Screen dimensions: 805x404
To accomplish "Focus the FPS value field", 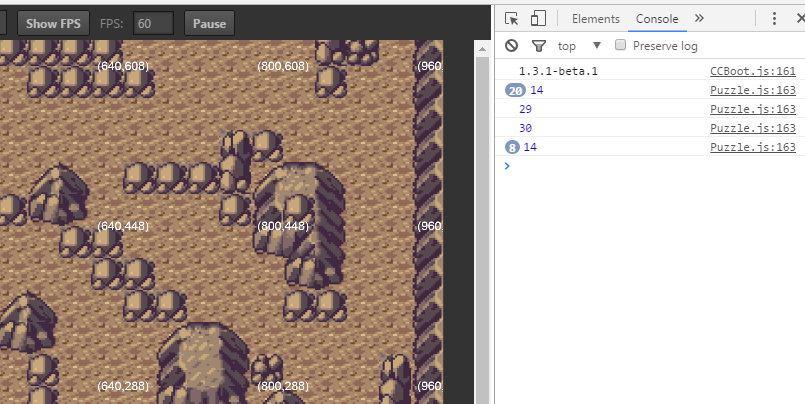I will tap(154, 24).
